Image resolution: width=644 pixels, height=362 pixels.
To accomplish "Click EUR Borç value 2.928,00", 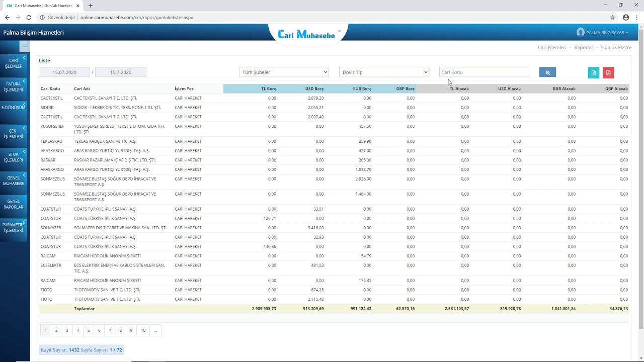I will pos(363,179).
